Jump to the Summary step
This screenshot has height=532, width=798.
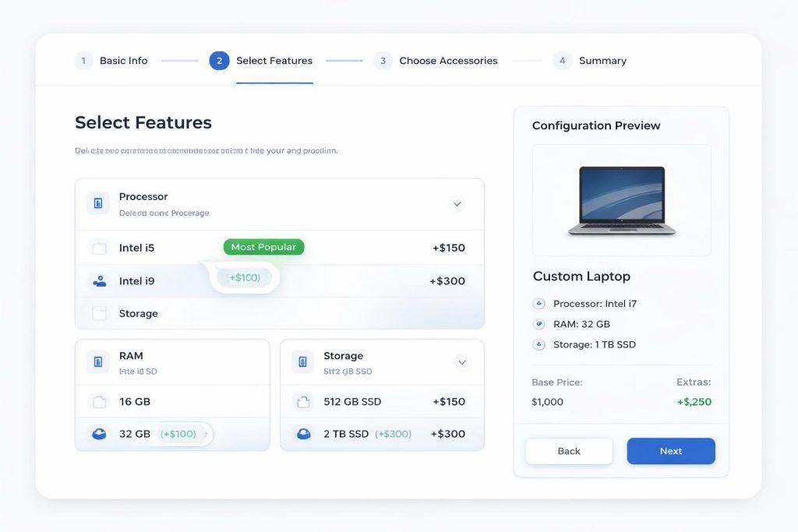(x=590, y=61)
